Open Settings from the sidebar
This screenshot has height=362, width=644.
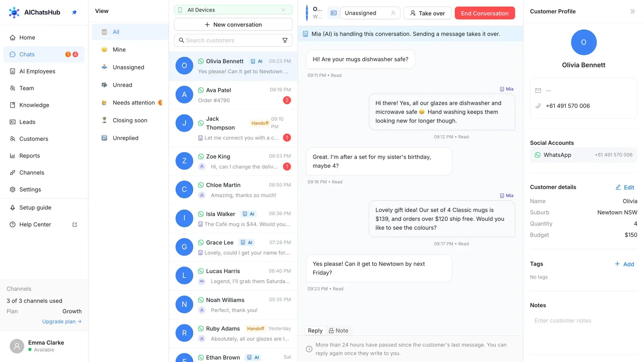[44, 189]
